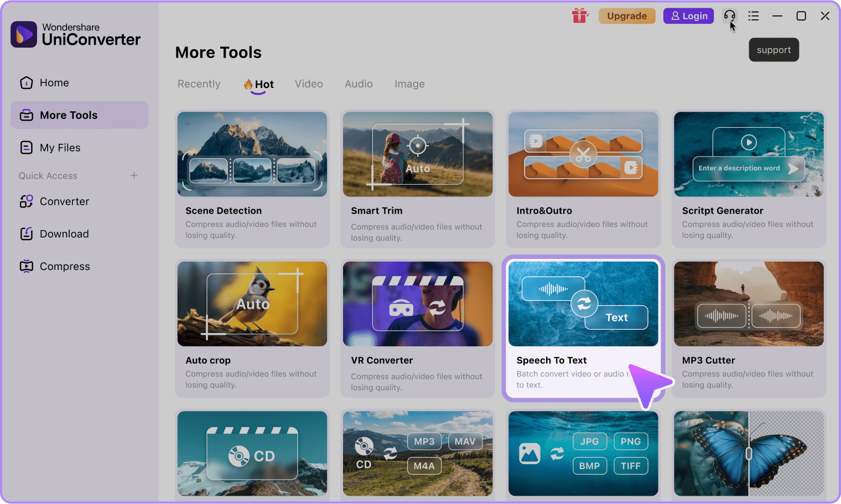Click the 'MP3 Cutter' title text
This screenshot has width=841, height=504.
pyautogui.click(x=709, y=360)
